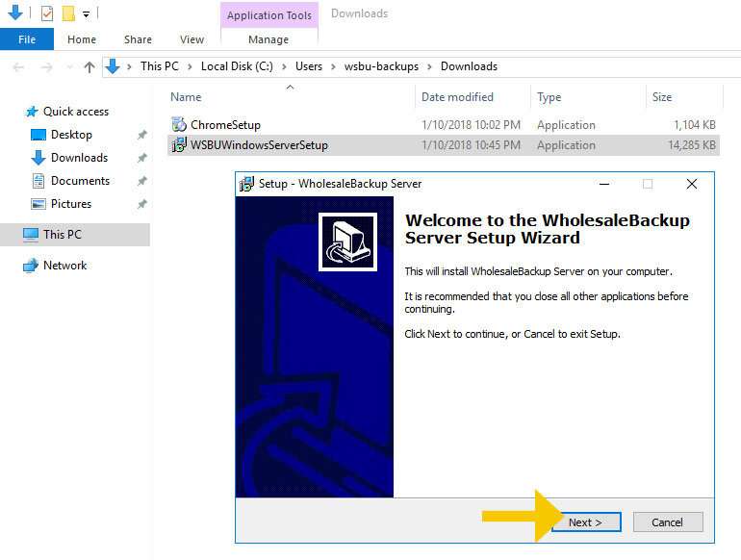Open Documents in the navigation pane
Viewport: 741px width, 560px height.
pos(80,181)
